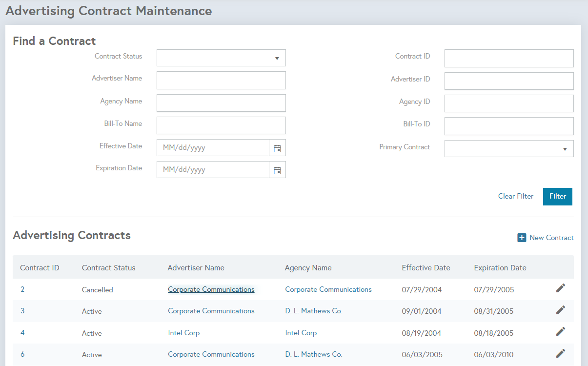Click the plus icon beside New Contract

[x=522, y=238]
